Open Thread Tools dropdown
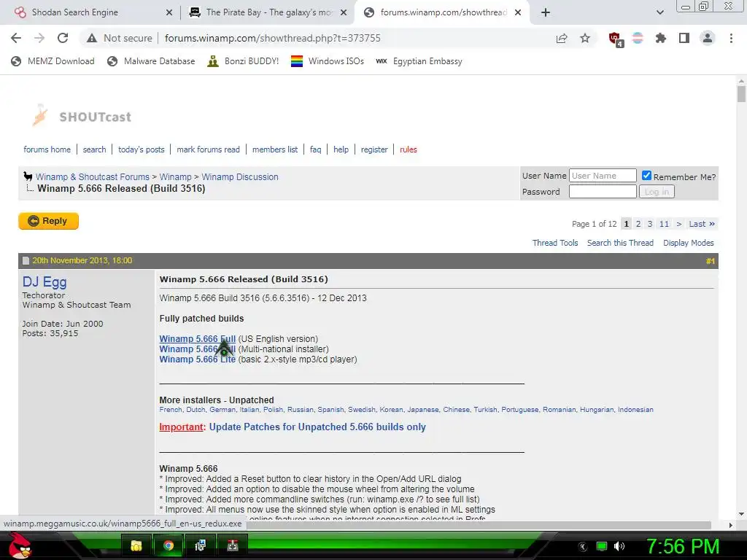 pyautogui.click(x=555, y=243)
